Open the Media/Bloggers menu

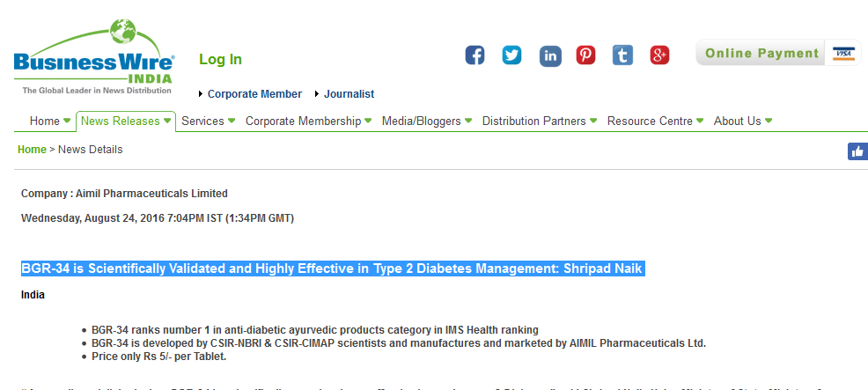pyautogui.click(x=427, y=121)
